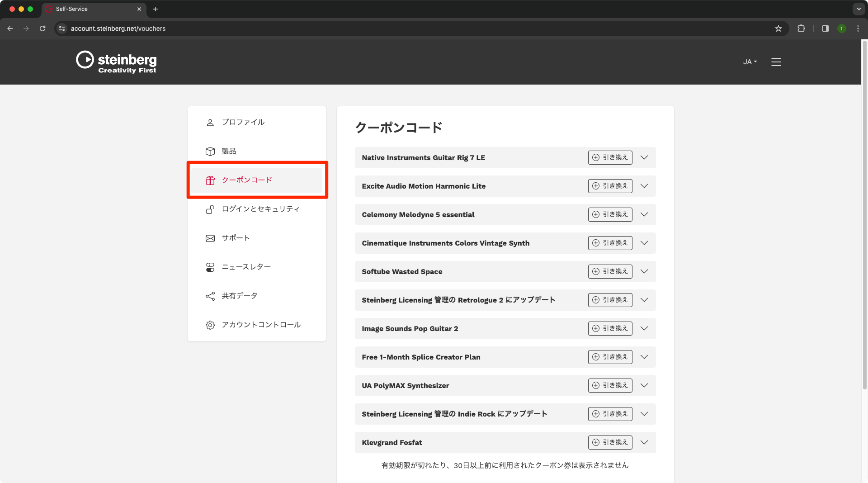
Task: Redeem Klevgrand Fosfat voucher
Action: [x=610, y=442]
